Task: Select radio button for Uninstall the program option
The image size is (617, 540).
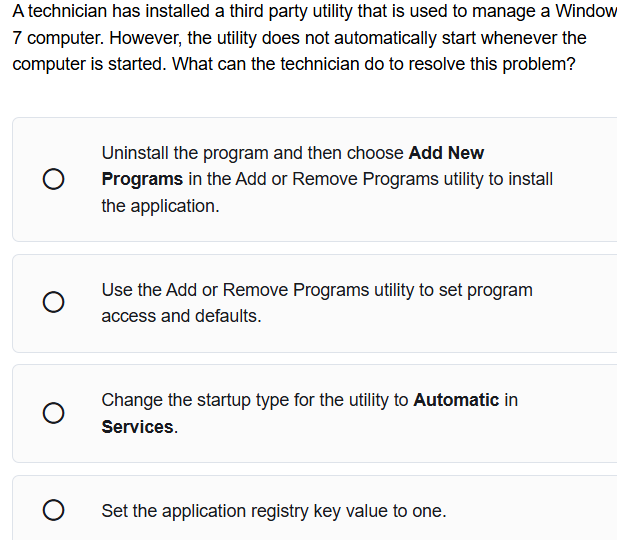Action: click(x=54, y=180)
